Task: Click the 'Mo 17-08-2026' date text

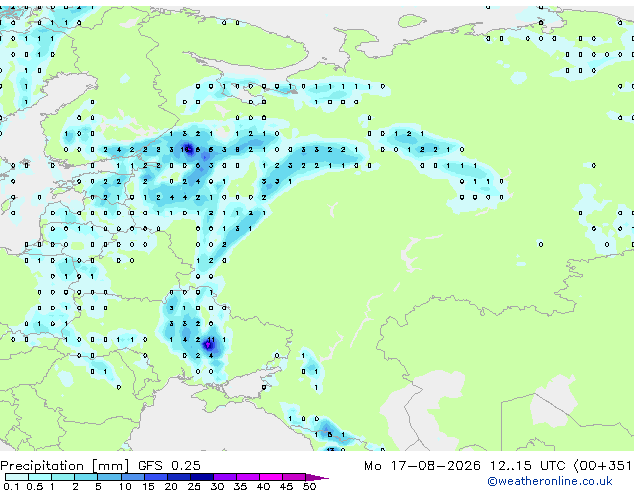Action: point(422,466)
